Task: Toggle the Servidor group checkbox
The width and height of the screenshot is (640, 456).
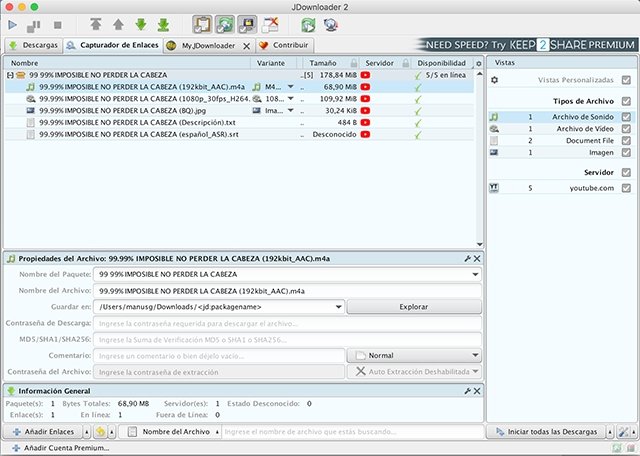Action: pyautogui.click(x=626, y=173)
